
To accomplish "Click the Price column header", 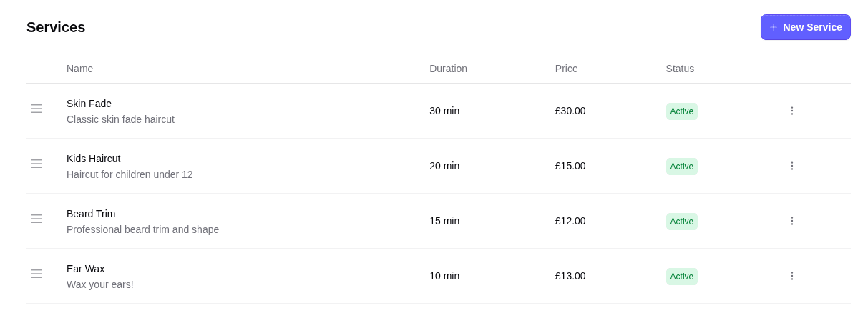I will (566, 69).
